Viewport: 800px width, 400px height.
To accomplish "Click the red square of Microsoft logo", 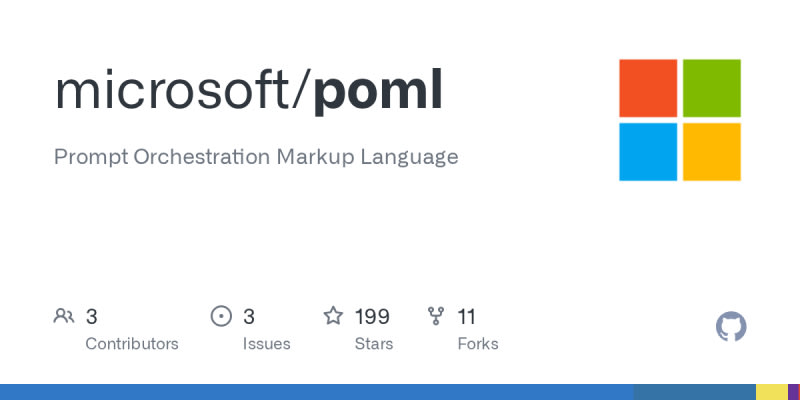I will [648, 88].
